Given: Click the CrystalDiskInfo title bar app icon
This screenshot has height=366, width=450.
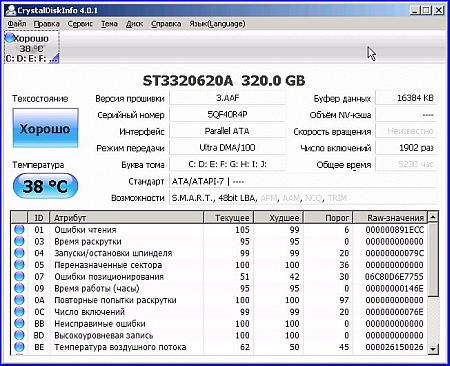Looking at the screenshot, I should tap(11, 10).
